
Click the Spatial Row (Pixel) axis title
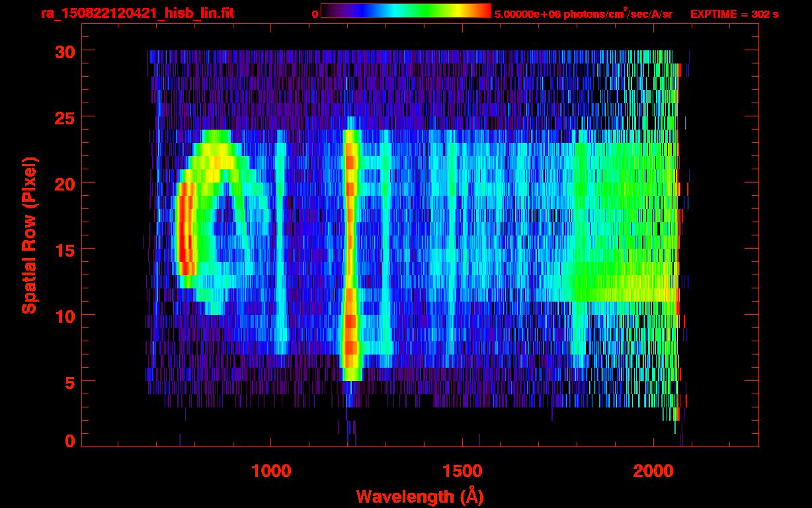click(29, 235)
